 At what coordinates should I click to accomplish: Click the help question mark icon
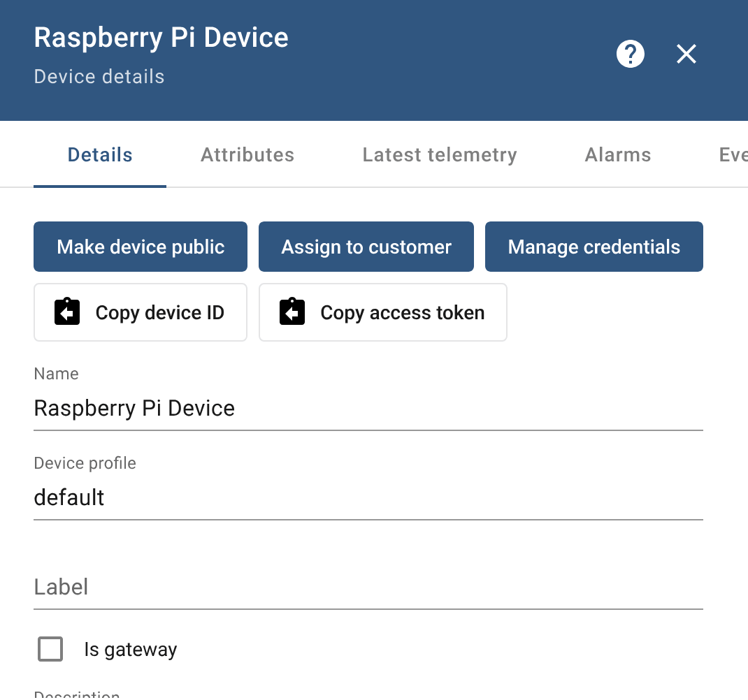pos(630,54)
